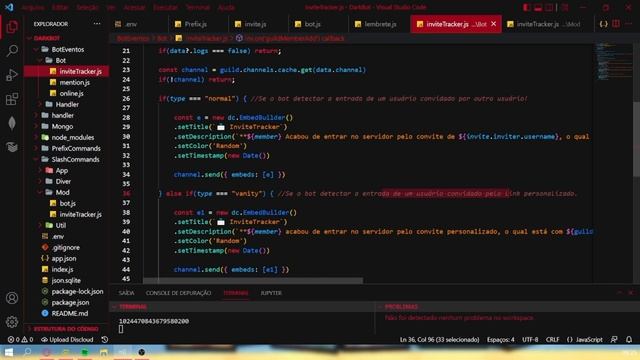The width and height of the screenshot is (640, 360).
Task: Expand the Mongo folder
Action: pyautogui.click(x=67, y=127)
